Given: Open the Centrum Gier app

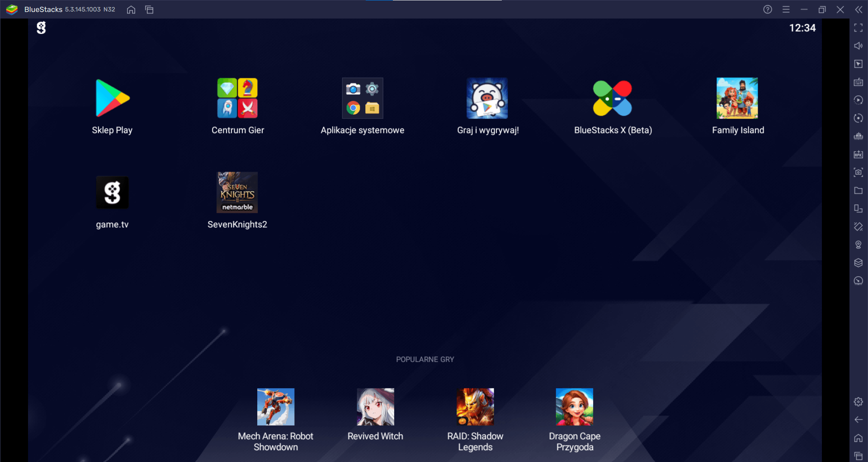Looking at the screenshot, I should point(237,99).
